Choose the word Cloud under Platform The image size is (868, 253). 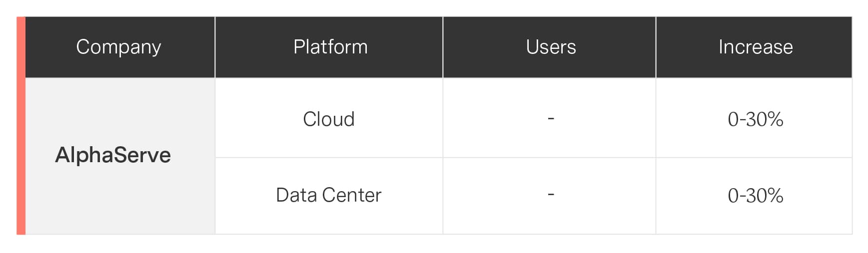coord(328,119)
